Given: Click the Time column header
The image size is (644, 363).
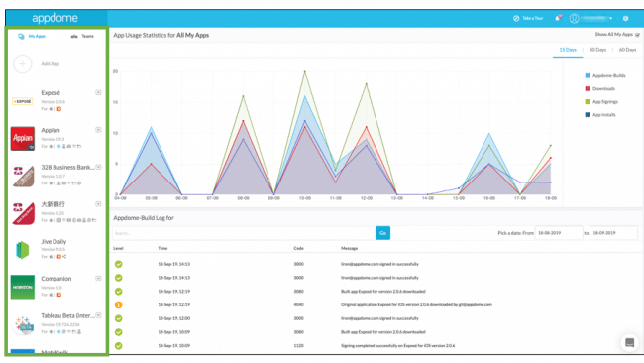Looking at the screenshot, I should [x=162, y=248].
